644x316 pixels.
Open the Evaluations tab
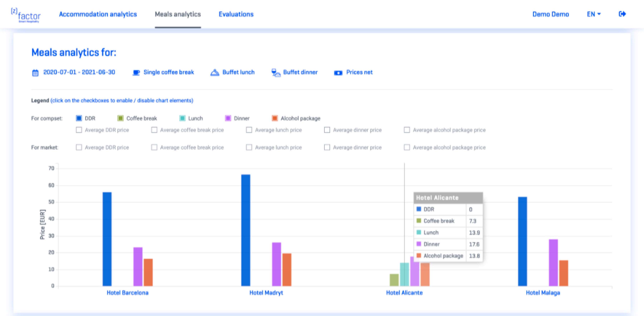[x=236, y=14]
